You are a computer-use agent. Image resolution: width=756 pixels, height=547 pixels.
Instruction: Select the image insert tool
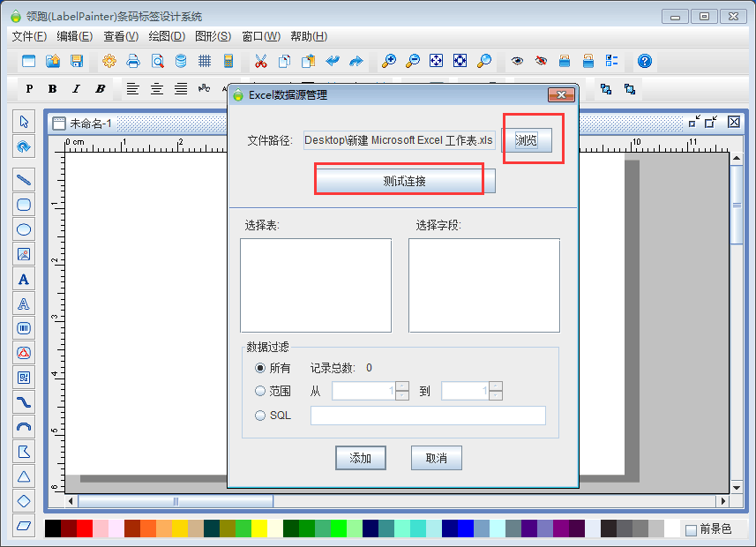[24, 254]
